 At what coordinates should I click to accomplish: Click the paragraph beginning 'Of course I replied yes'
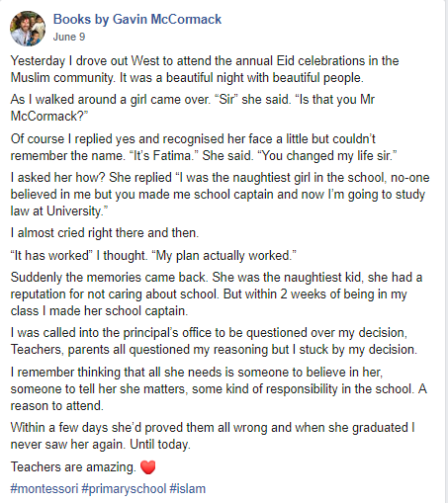204,147
